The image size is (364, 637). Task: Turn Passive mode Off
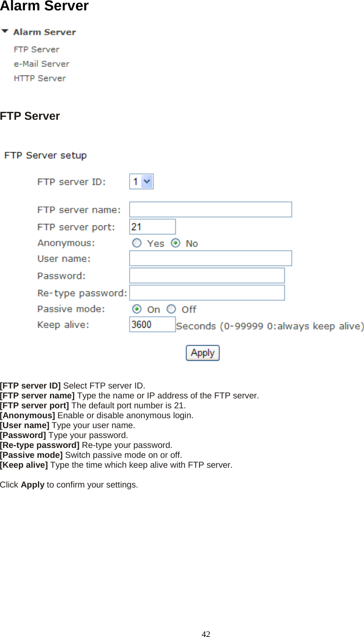pyautogui.click(x=172, y=309)
